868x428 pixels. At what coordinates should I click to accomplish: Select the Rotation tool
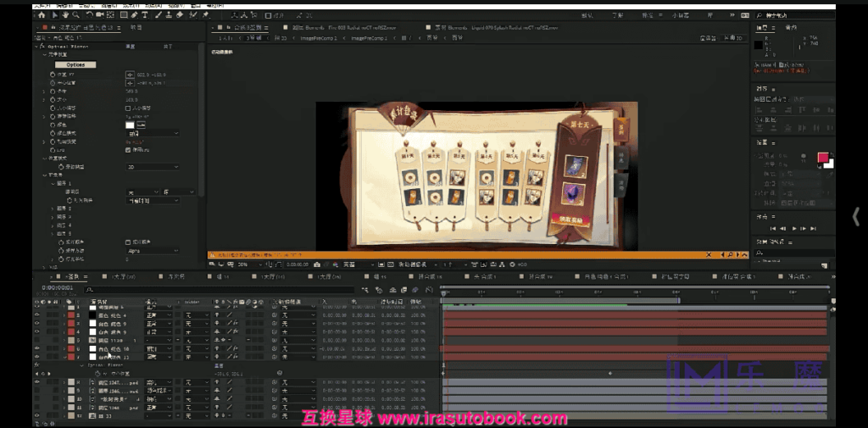90,15
